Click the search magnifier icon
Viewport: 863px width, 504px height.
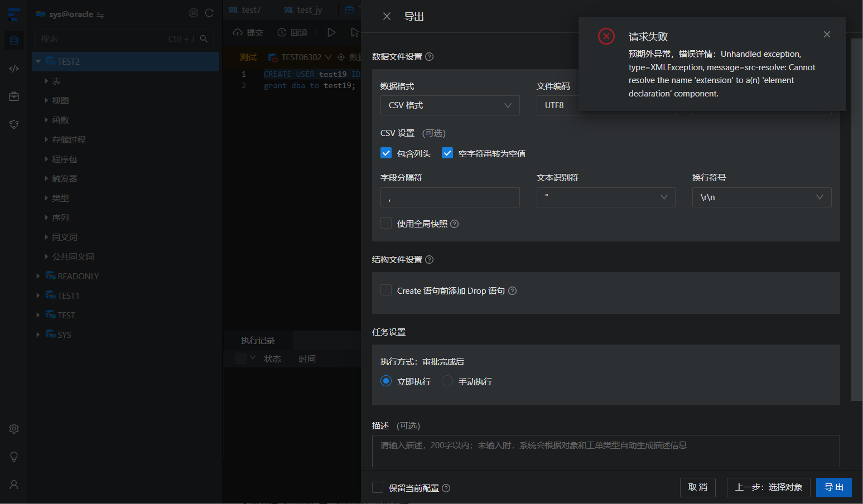click(x=204, y=39)
